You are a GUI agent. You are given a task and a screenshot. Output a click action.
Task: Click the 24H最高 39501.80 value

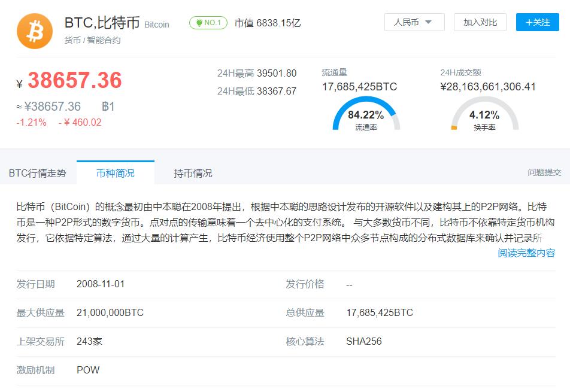coord(277,74)
